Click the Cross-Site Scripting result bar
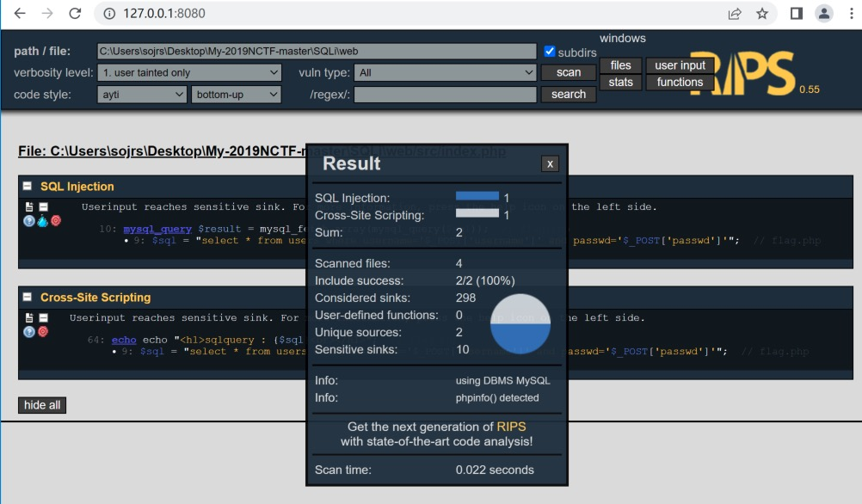The image size is (862, 504). pos(477,213)
